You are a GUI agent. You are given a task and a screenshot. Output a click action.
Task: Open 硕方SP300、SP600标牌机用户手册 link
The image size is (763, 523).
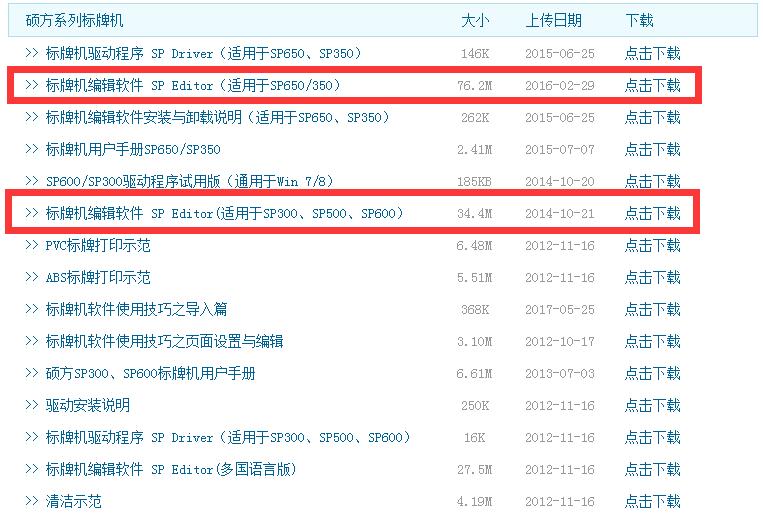[150, 374]
